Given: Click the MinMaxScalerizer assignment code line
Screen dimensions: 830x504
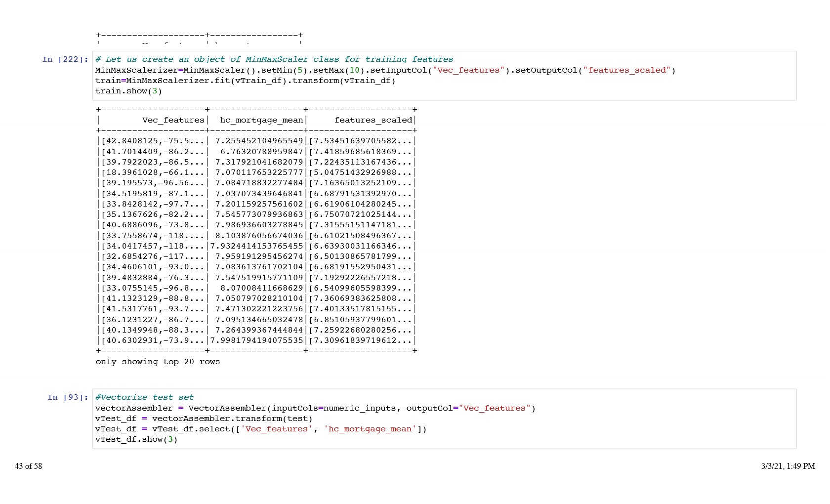Looking at the screenshot, I should point(385,70).
